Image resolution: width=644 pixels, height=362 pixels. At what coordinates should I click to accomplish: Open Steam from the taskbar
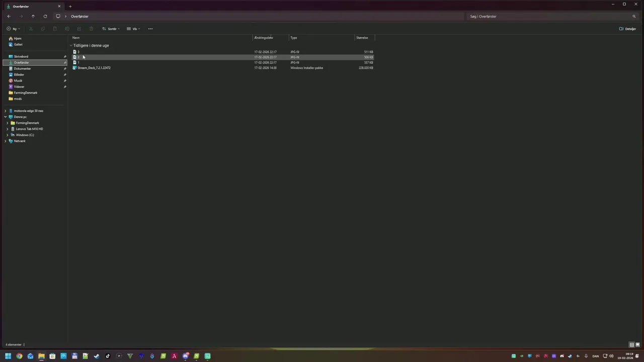coord(97,356)
